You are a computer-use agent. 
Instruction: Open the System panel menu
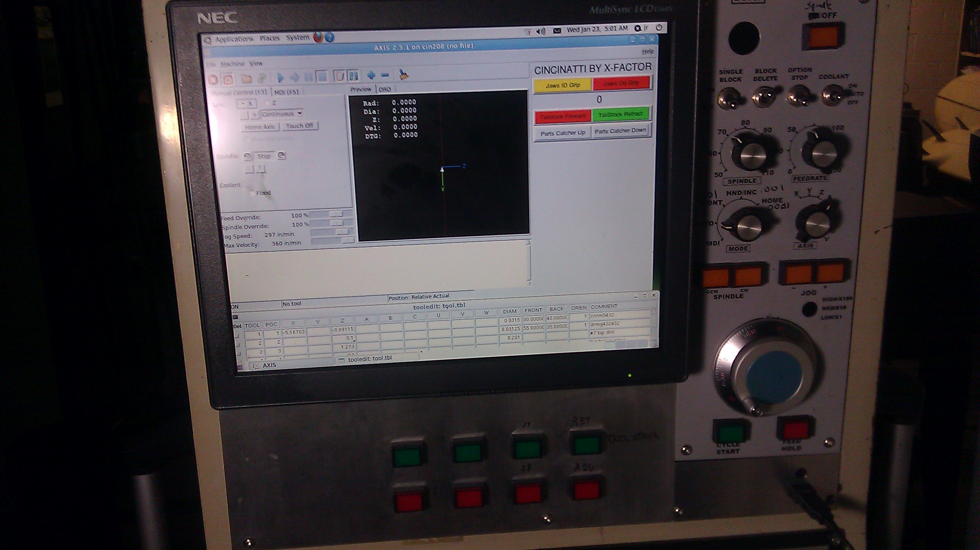click(298, 37)
